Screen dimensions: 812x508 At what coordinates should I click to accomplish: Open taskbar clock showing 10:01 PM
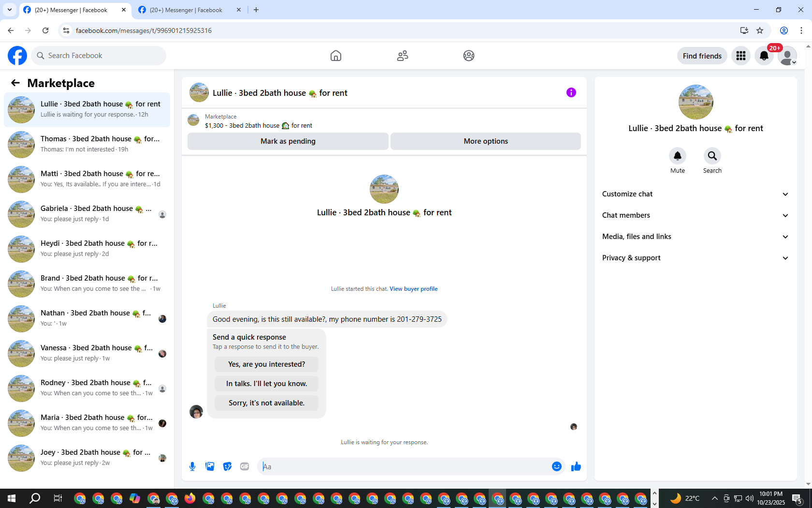[x=771, y=498]
